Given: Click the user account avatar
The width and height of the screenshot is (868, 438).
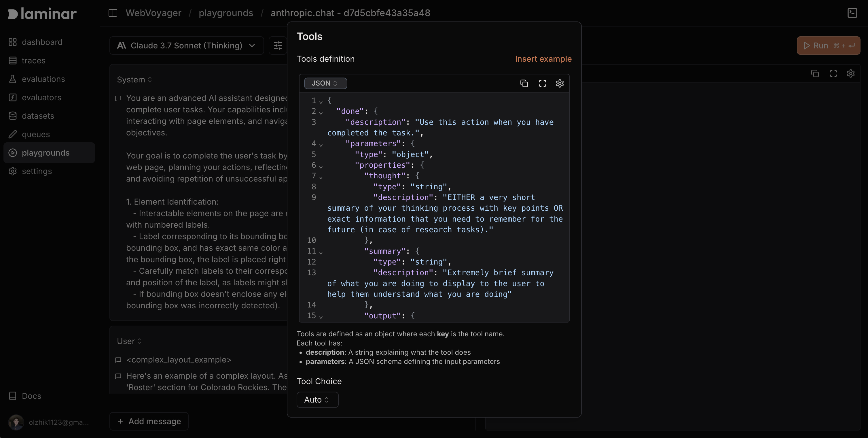Looking at the screenshot, I should click(x=16, y=422).
